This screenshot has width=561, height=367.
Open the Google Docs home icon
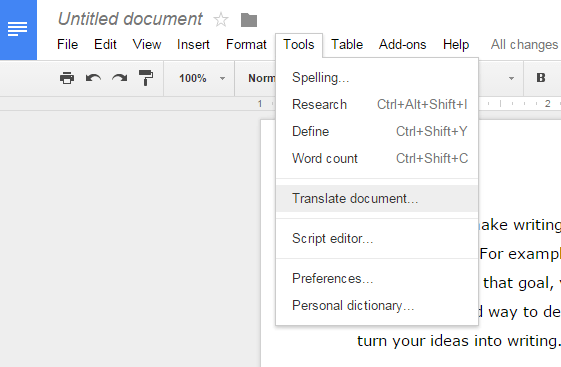18,29
